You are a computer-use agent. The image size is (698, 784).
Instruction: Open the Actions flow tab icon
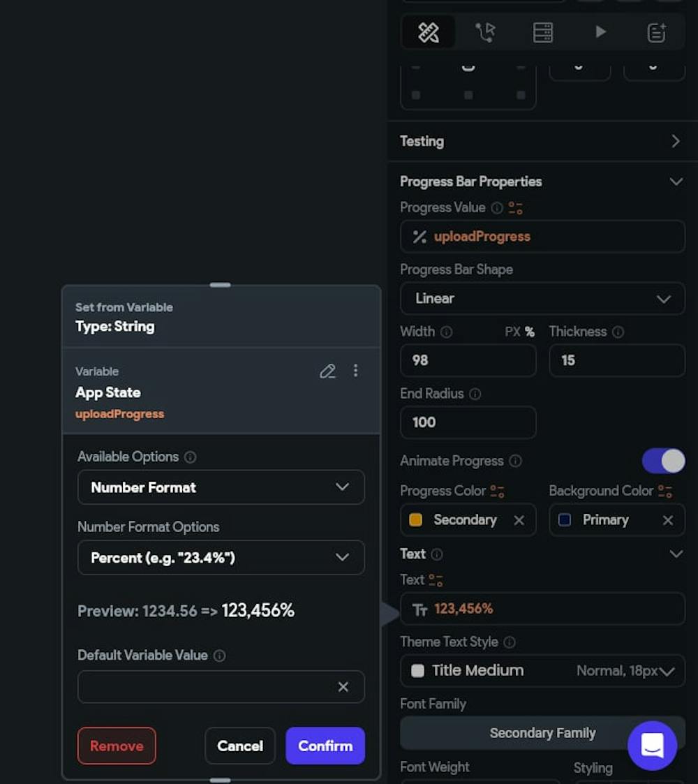[485, 33]
